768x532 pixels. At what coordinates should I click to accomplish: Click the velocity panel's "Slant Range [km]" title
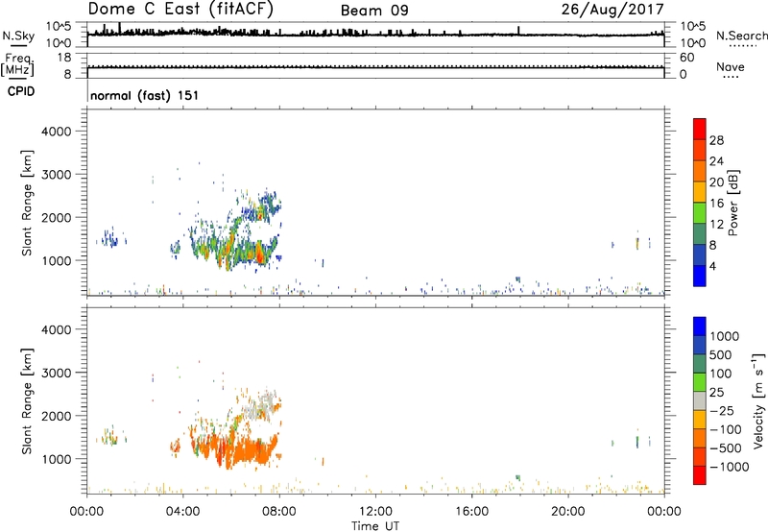27,401
